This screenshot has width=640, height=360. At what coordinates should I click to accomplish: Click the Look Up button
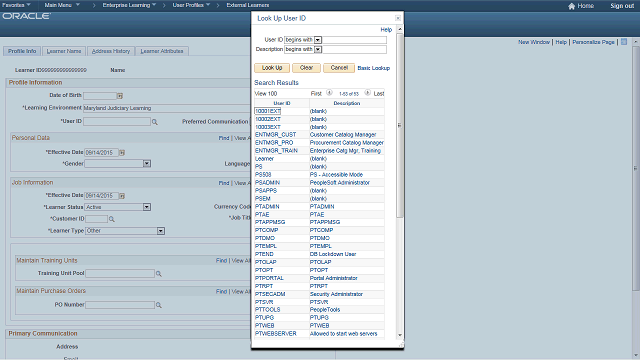tap(272, 68)
